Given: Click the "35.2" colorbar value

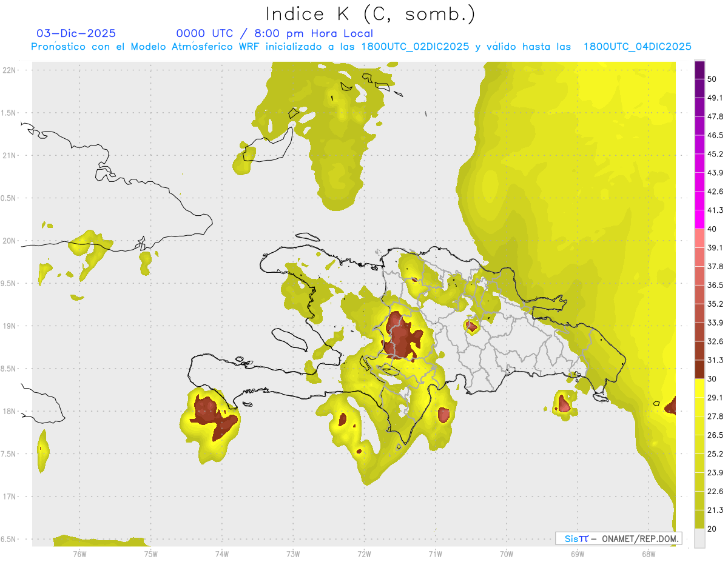Looking at the screenshot, I should [x=715, y=304].
